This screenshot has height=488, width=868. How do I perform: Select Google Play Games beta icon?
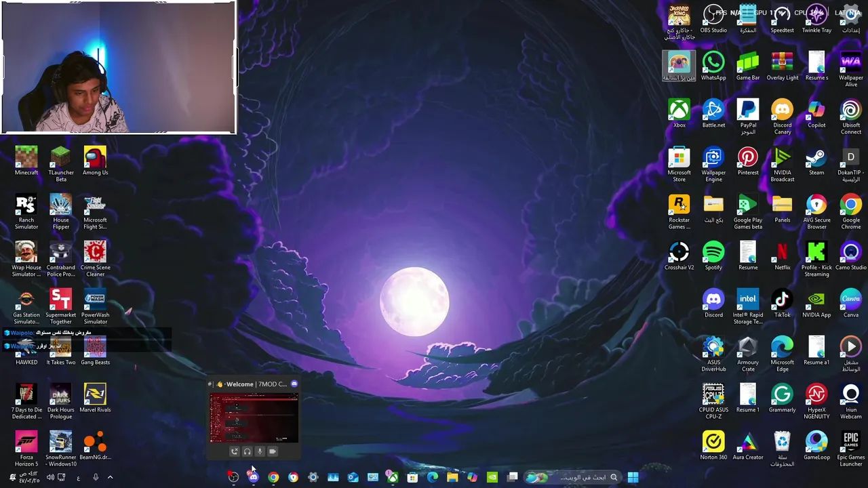[x=748, y=211]
